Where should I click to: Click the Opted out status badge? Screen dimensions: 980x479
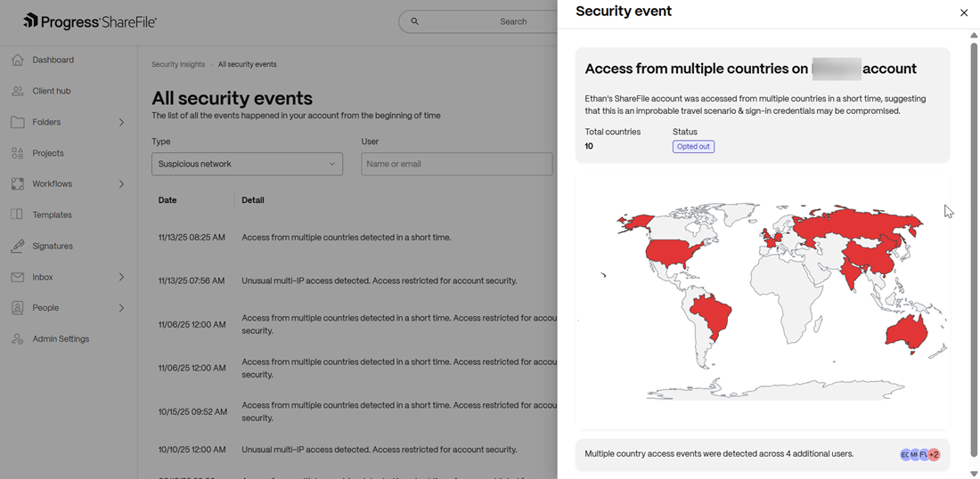point(693,146)
